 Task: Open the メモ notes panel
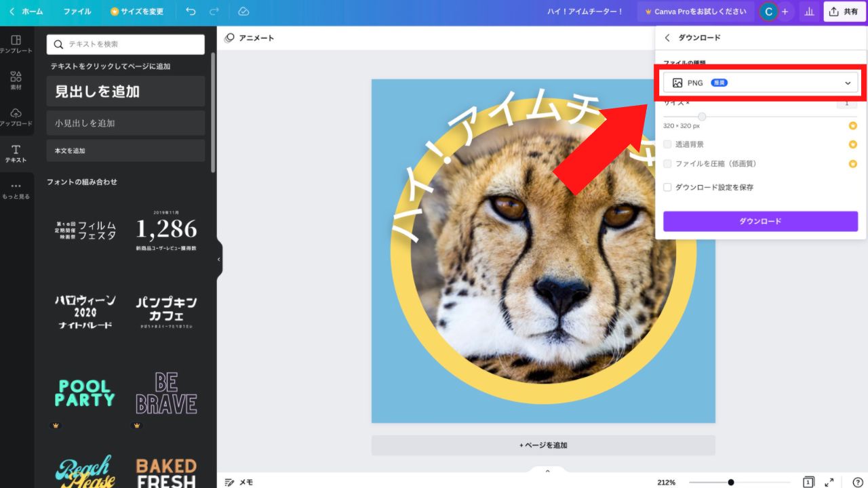tap(239, 482)
